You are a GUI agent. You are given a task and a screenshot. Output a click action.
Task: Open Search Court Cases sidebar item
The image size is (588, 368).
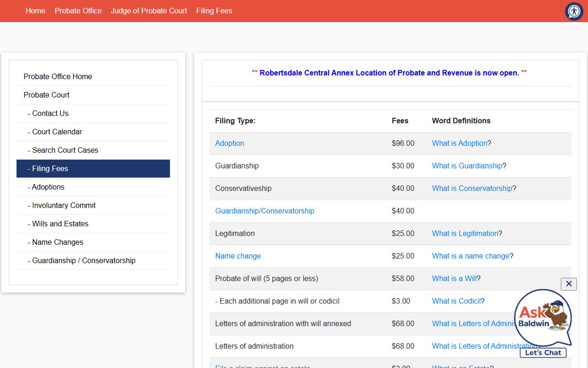coord(93,150)
